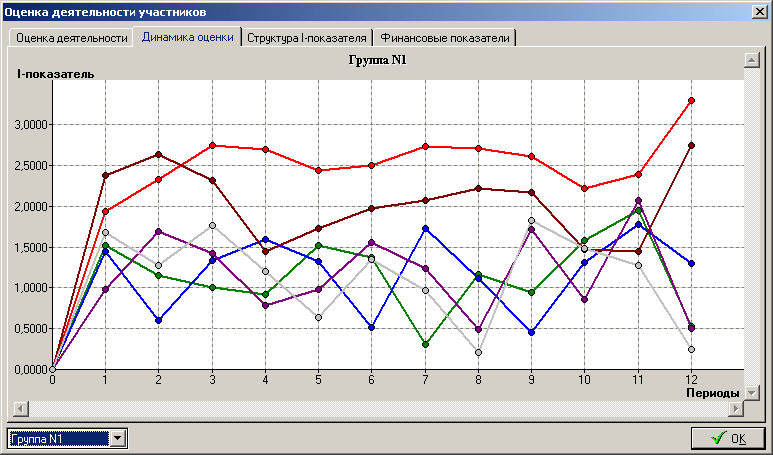
Task: Click the gray line's point at period 3
Action: click(x=212, y=225)
